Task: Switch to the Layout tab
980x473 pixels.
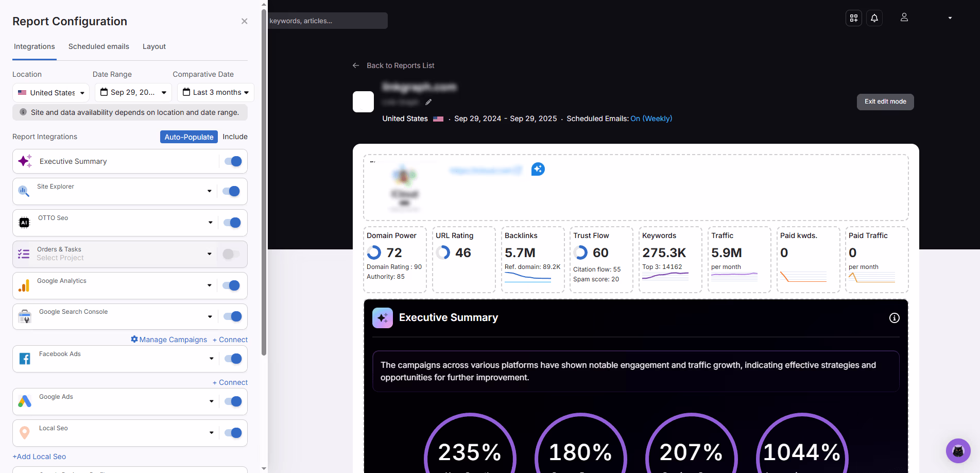Action: click(x=154, y=46)
